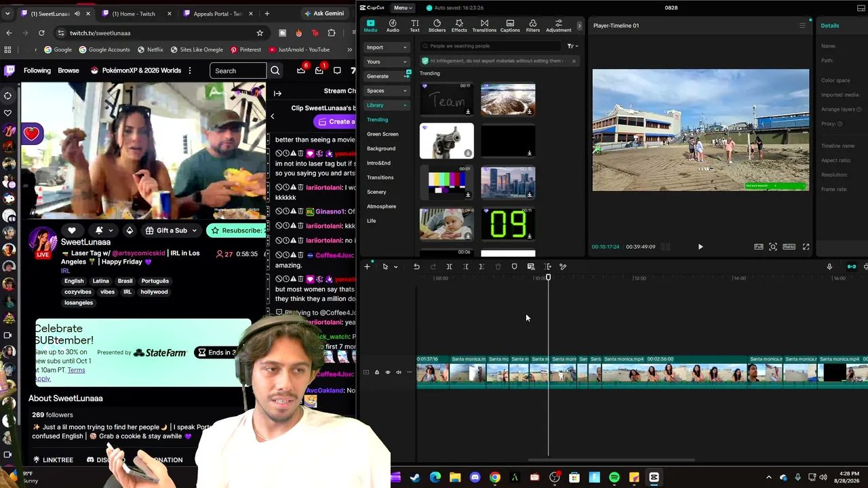The height and width of the screenshot is (488, 868).
Task: Open the Chrome tab search dropdown
Action: coord(7,14)
